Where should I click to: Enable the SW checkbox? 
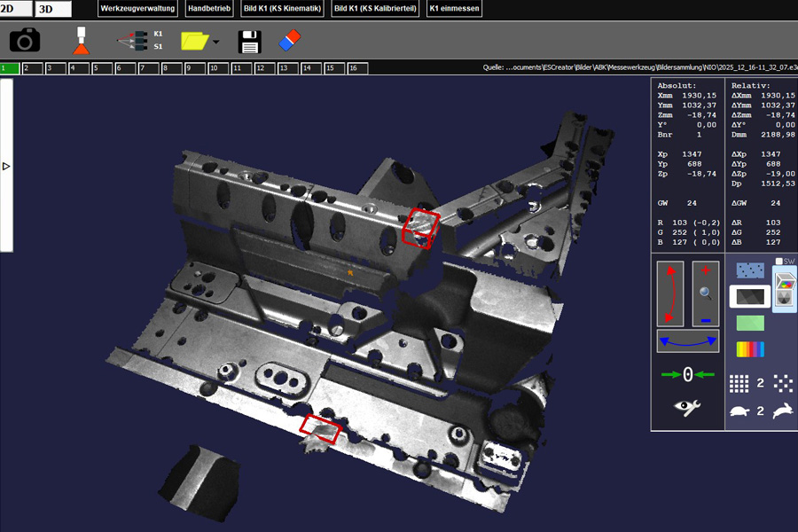[778, 262]
